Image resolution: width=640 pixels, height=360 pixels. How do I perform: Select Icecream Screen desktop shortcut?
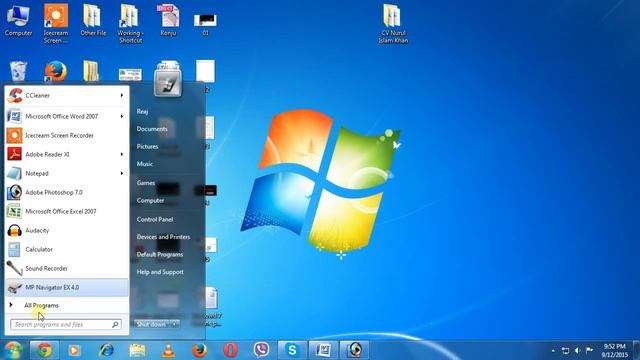[56, 23]
